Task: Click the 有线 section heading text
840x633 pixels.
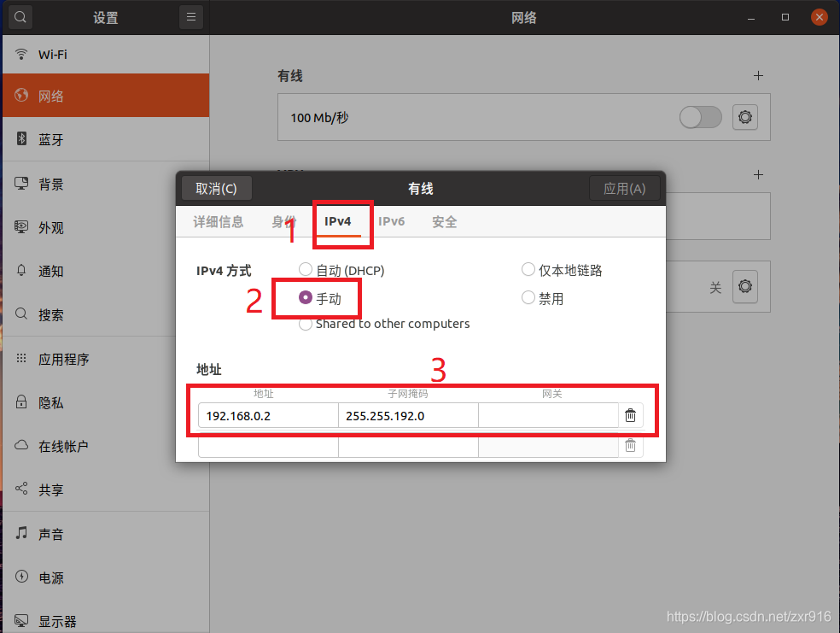Action: pos(290,76)
